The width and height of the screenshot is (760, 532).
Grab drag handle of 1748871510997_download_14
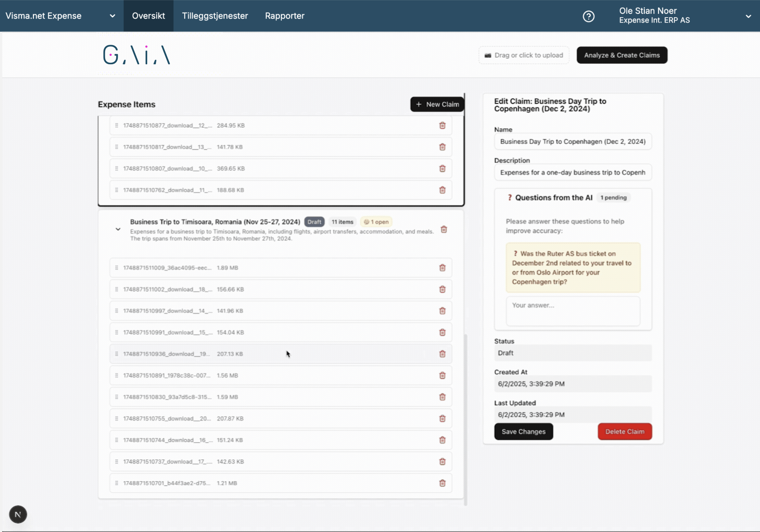tap(117, 311)
